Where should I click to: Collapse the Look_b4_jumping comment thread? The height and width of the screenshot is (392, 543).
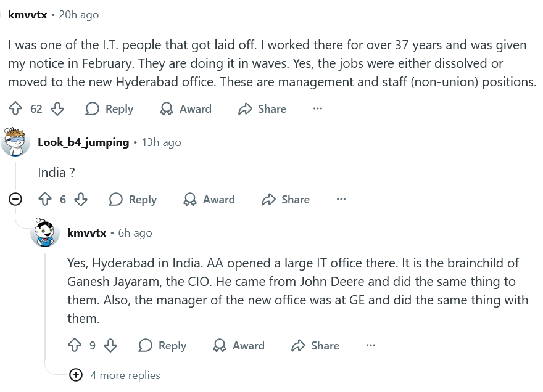point(16,200)
